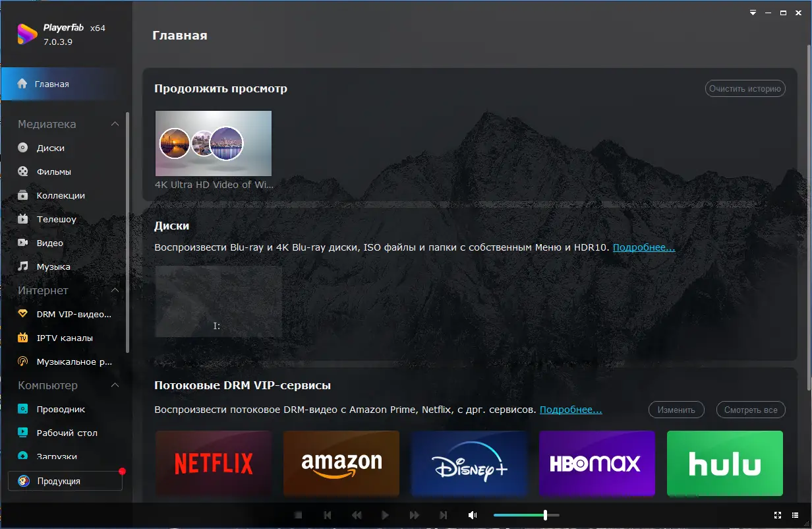Screen dimensions: 812x529
Task: Open the Netflix service tile
Action: pos(214,464)
